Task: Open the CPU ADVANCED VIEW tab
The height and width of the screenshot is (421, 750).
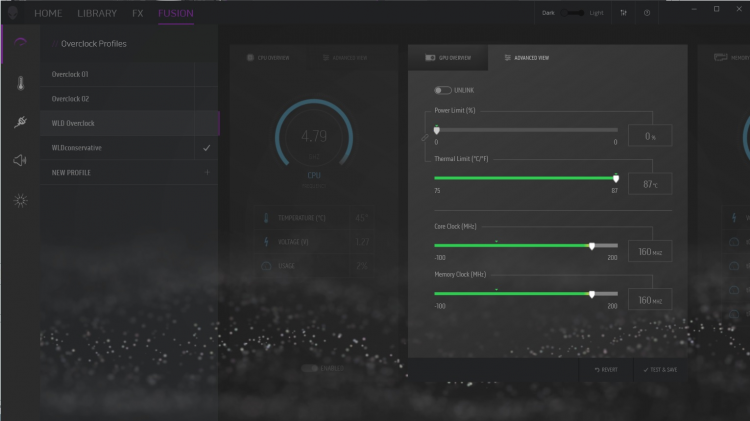Action: tap(345, 57)
